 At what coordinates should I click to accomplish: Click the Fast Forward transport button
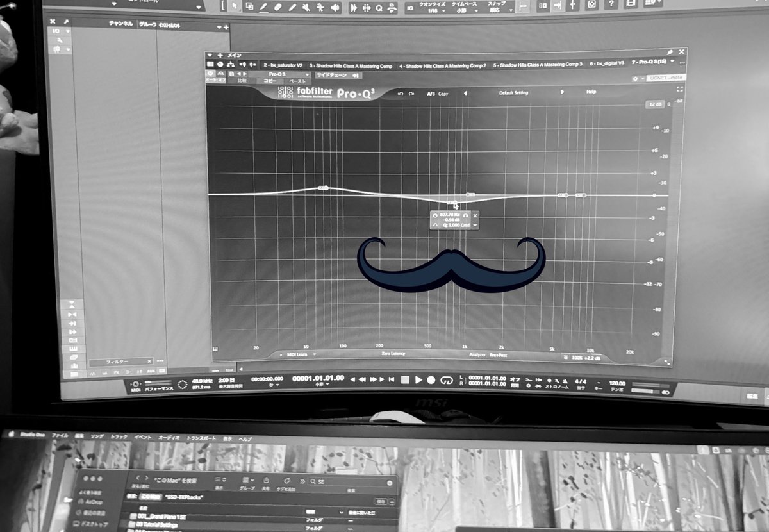coord(374,379)
